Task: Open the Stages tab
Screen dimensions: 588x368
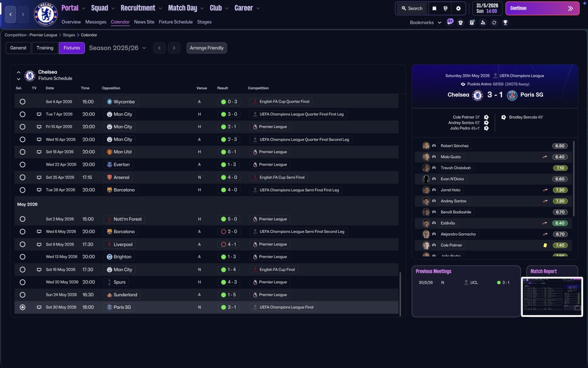Action: tap(204, 22)
